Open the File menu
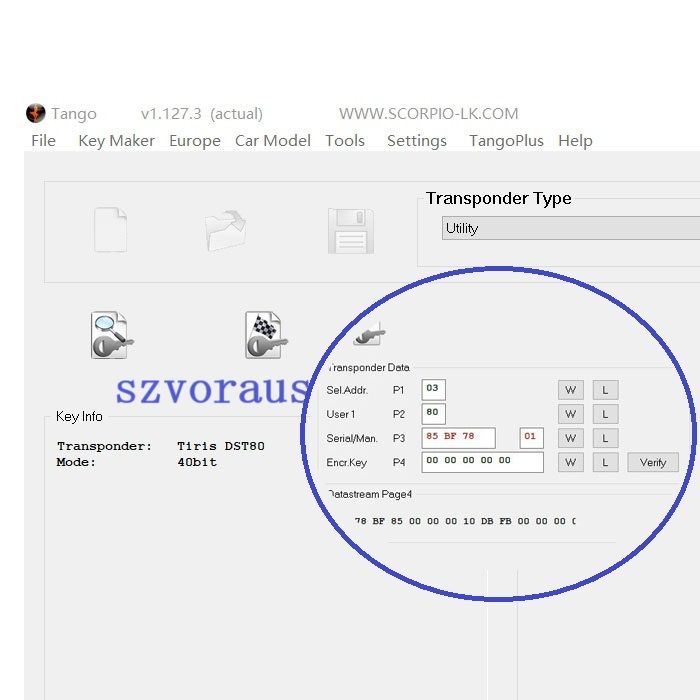Screen dimensions: 700x700 click(x=43, y=141)
